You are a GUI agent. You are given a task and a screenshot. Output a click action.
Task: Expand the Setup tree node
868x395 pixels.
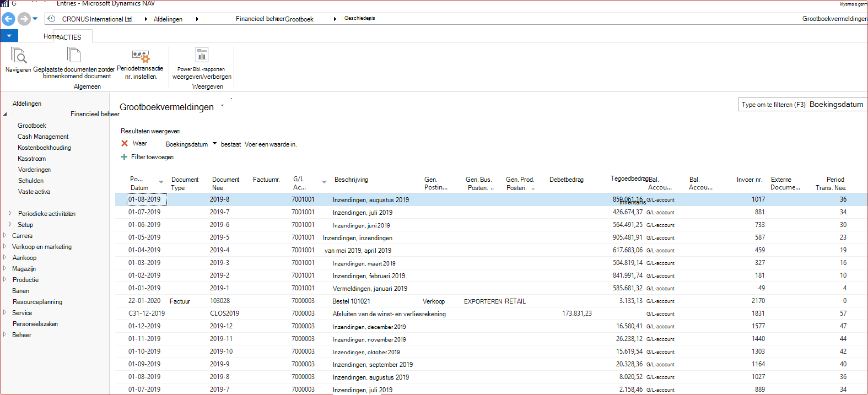pos(10,224)
